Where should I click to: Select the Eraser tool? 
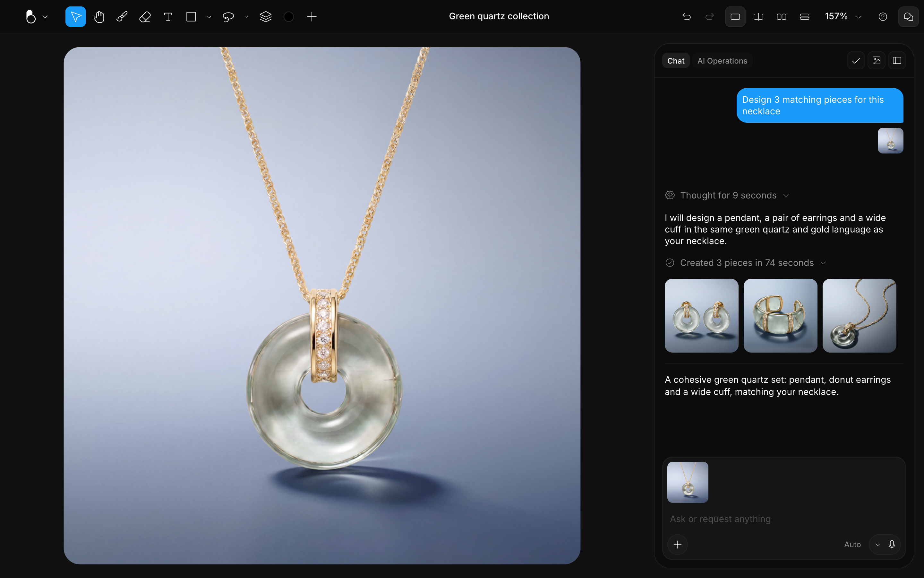click(x=145, y=16)
